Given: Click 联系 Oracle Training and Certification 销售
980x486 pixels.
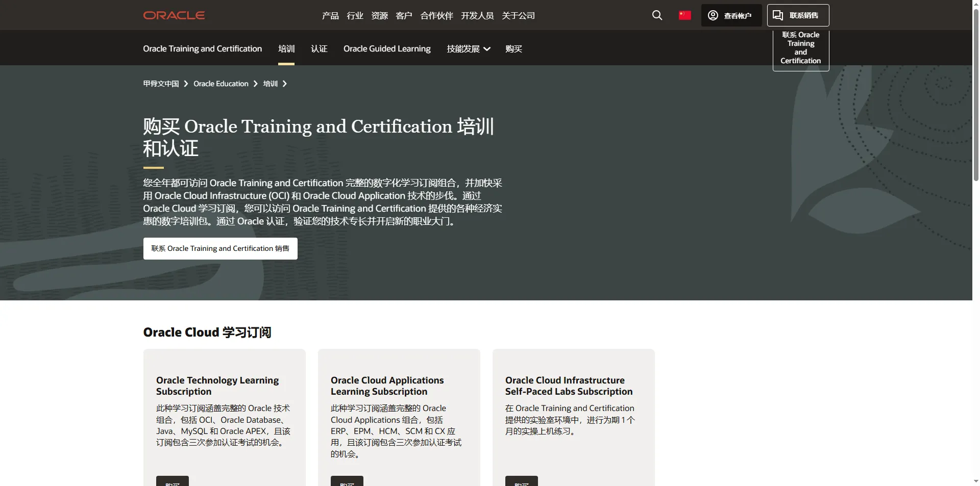Looking at the screenshot, I should pyautogui.click(x=220, y=248).
